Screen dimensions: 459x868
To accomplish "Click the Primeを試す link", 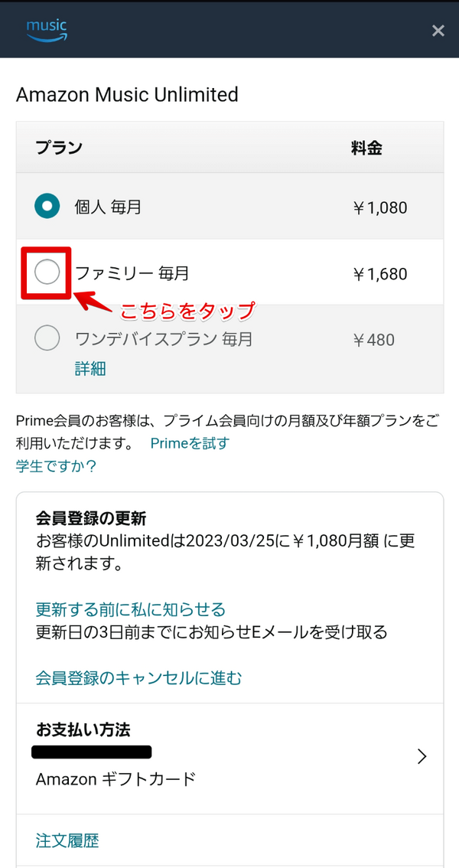I will pos(188,443).
